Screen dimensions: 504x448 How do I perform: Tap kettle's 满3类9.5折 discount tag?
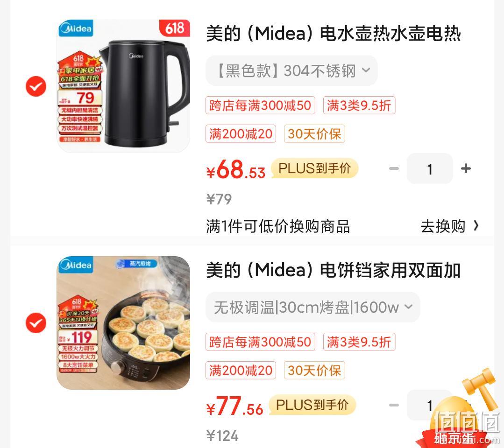(x=359, y=105)
